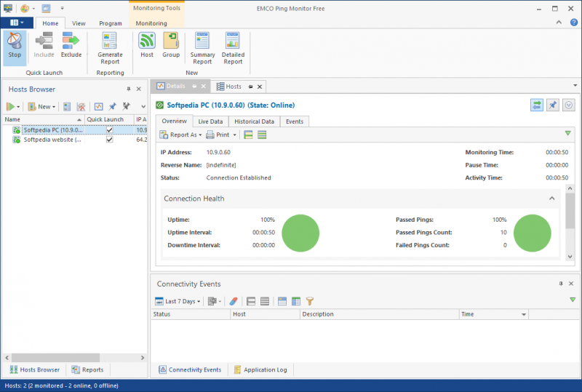Open the View ribbon tab
The height and width of the screenshot is (392, 582).
point(79,23)
